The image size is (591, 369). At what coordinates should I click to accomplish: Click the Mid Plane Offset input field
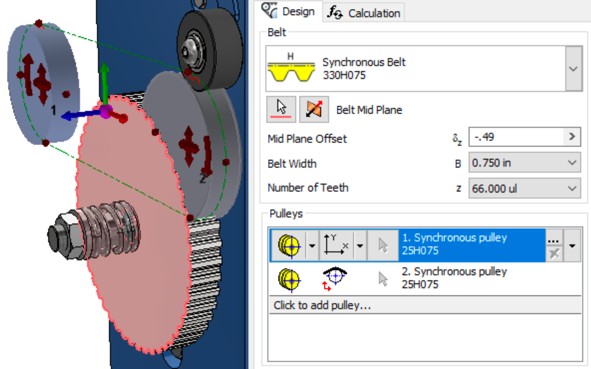[x=516, y=137]
